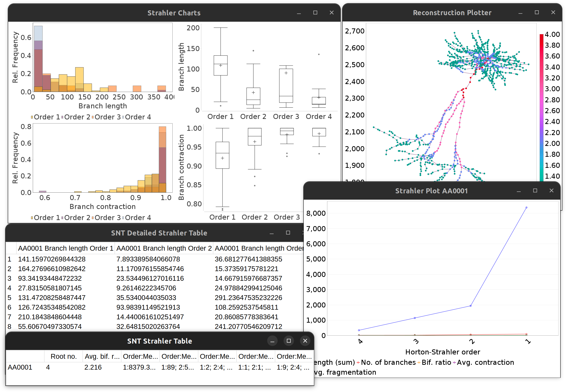The image size is (566, 392).
Task: Click 'Bif. ratio' legend entry in Strahler Plot
Action: (x=434, y=362)
